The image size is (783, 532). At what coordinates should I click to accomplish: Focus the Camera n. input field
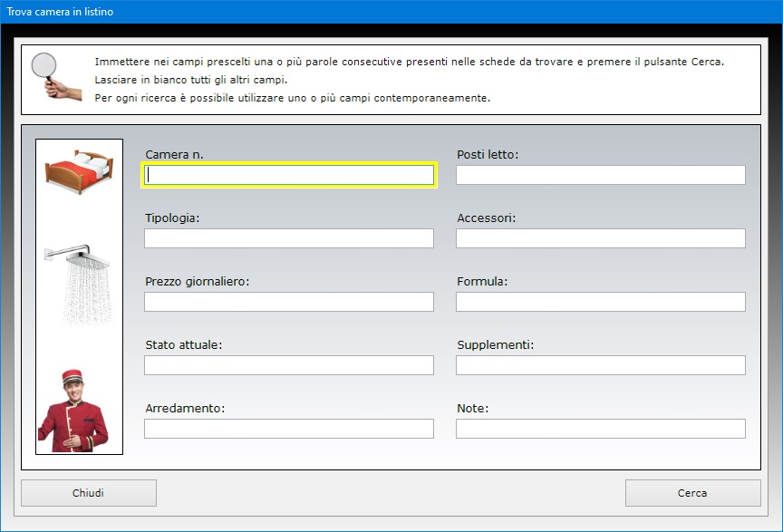coord(289,175)
